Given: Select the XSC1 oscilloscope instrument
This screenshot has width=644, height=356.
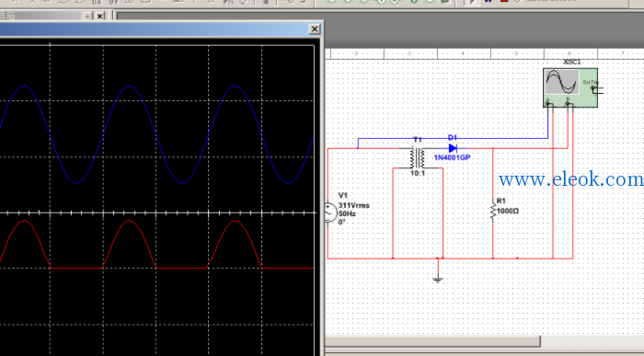Looking at the screenshot, I should click(570, 88).
